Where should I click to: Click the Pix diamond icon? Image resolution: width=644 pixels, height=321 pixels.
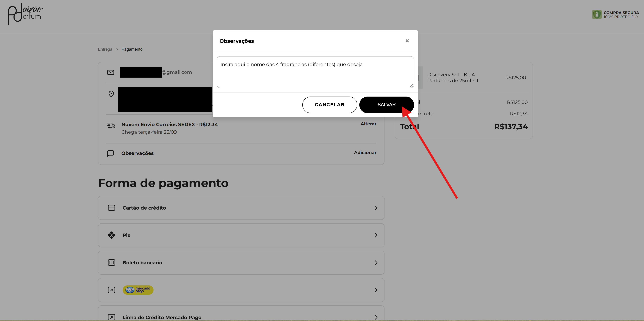pos(111,235)
